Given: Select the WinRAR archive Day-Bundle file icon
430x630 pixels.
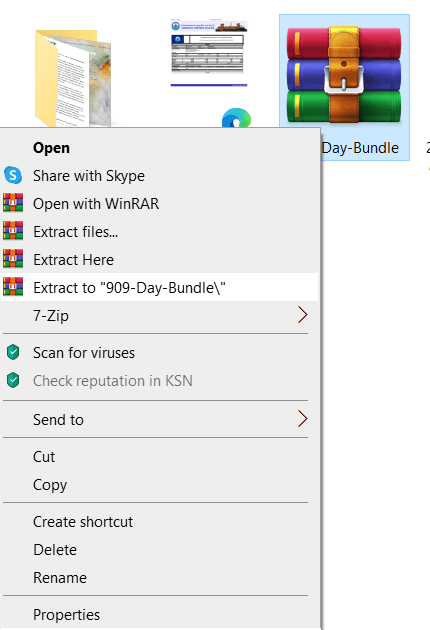Looking at the screenshot, I should click(x=344, y=75).
